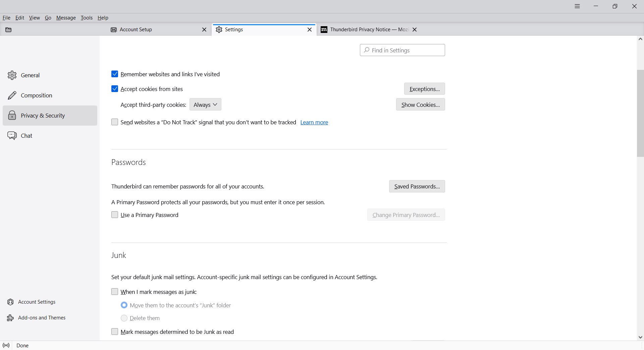Click the vertical scrollbar thumb
The height and width of the screenshot is (350, 644).
tap(640, 113)
